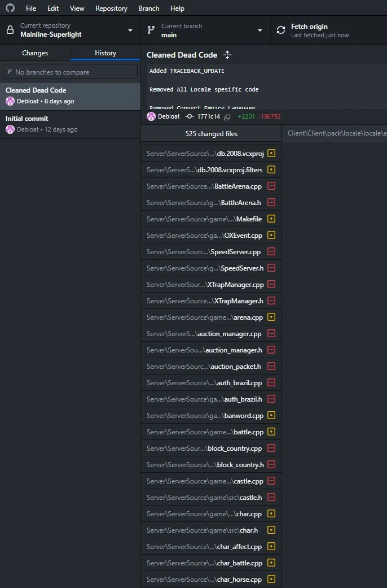Switch to the Changes tab
Image resolution: width=387 pixels, height=588 pixels.
tap(35, 53)
